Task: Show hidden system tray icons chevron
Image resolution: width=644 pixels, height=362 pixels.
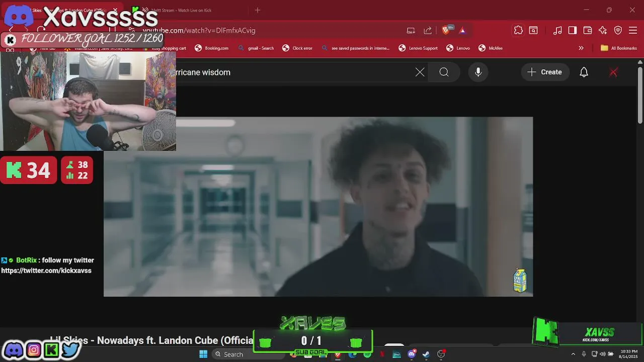Action: coord(573,354)
